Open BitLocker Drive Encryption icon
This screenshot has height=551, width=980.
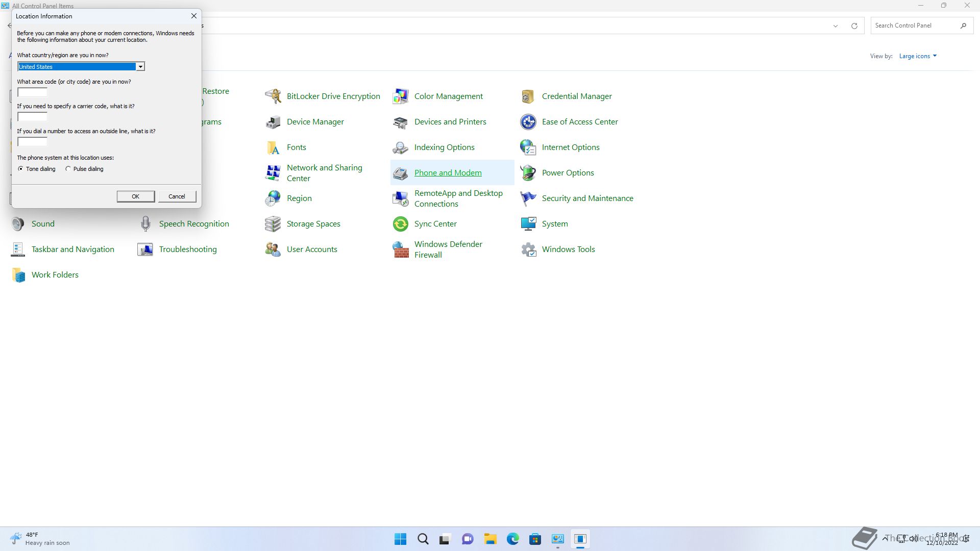pos(273,96)
